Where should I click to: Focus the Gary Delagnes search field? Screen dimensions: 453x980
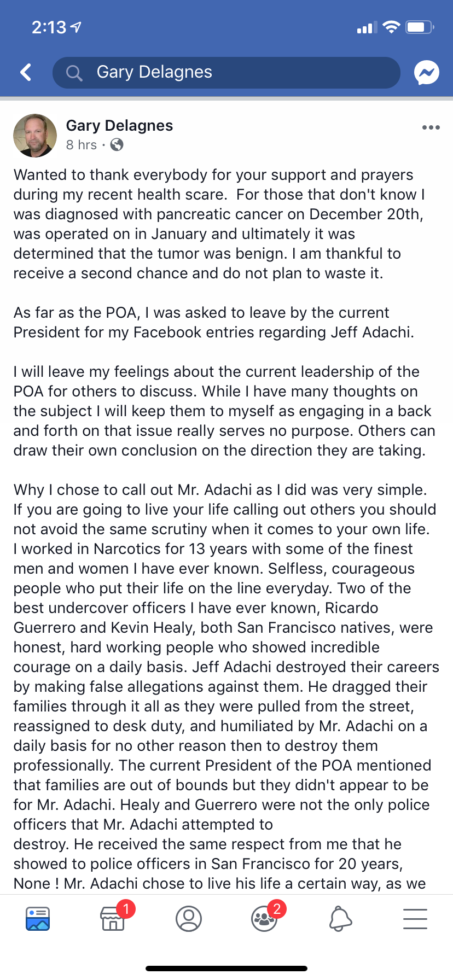pyautogui.click(x=226, y=72)
